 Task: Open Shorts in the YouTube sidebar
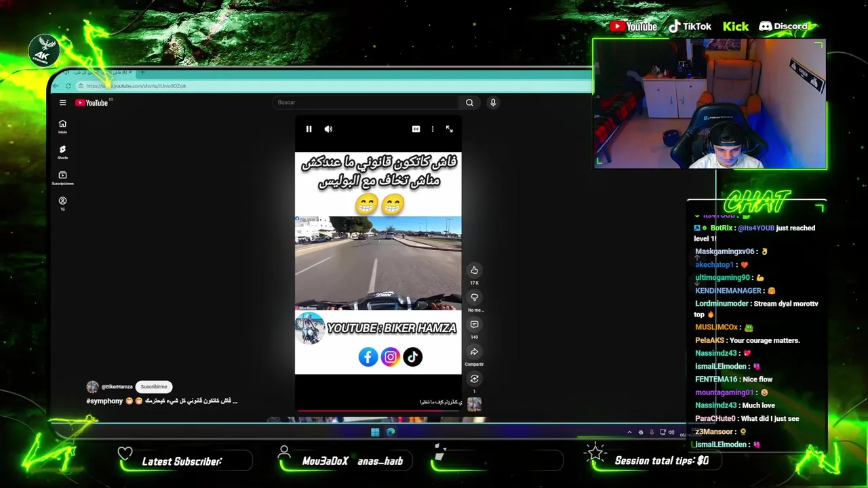point(62,152)
